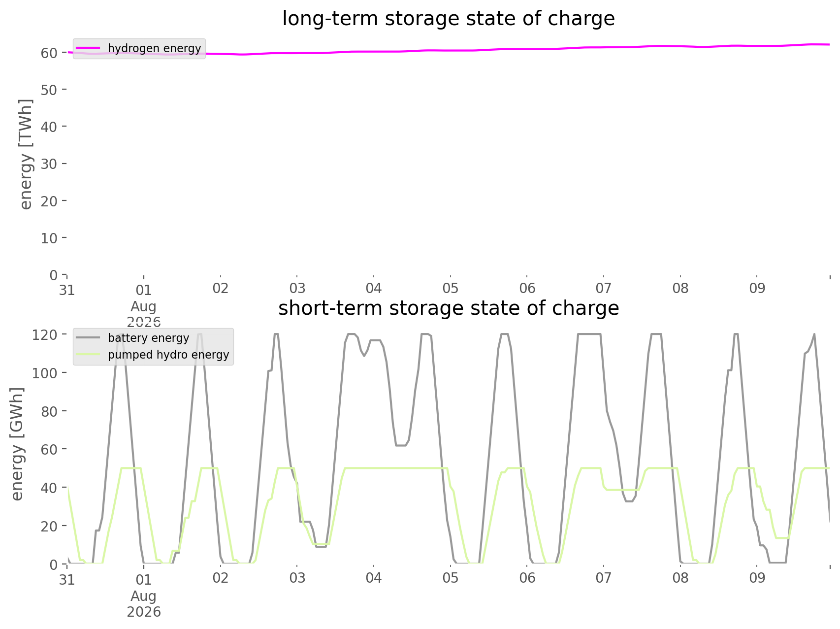This screenshot has height=629, width=840.
Task: Click the pumped hydro energy legend label
Action: click(168, 355)
